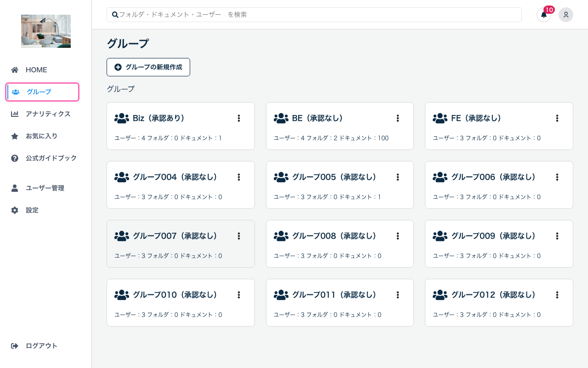Open the options menu for グループ012
This screenshot has height=368, width=588.
pos(557,294)
